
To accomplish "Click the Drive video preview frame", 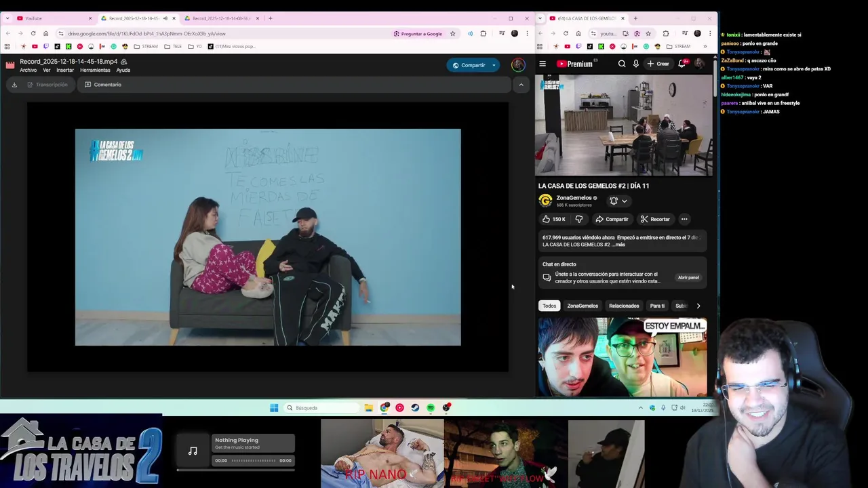I will point(268,237).
